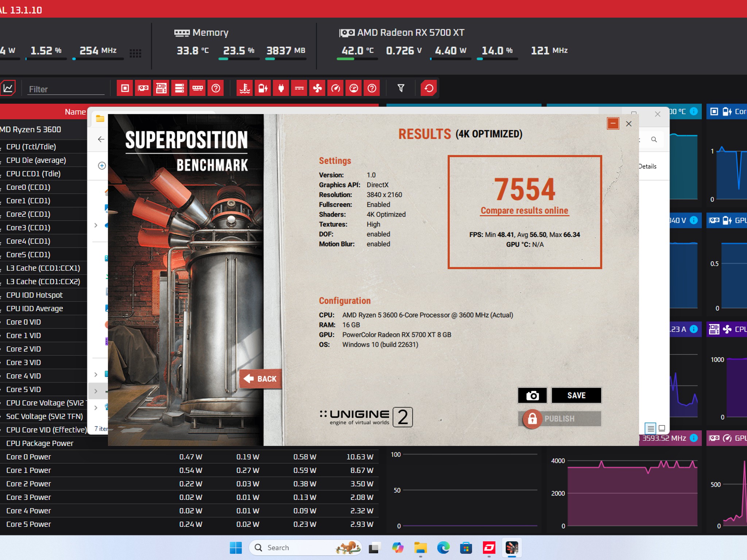Select the CPU IOD Hotspot row
Image resolution: width=747 pixels, height=560 pixels.
click(44, 295)
